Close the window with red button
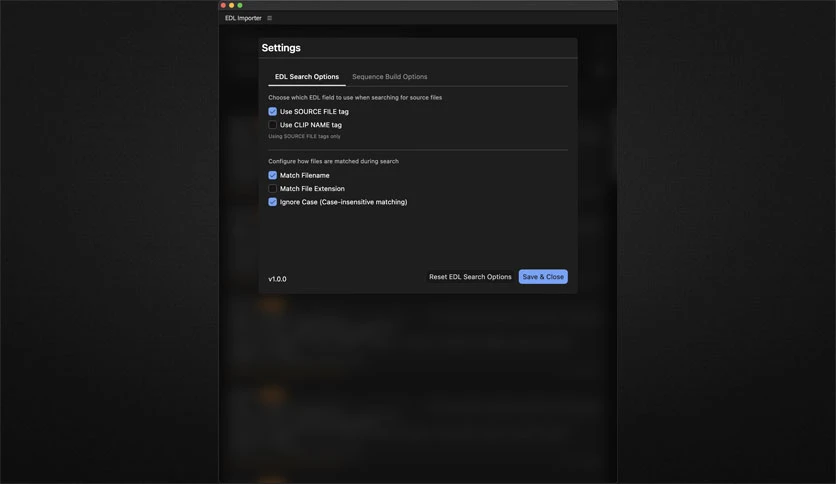The width and height of the screenshot is (836, 484). [223, 5]
